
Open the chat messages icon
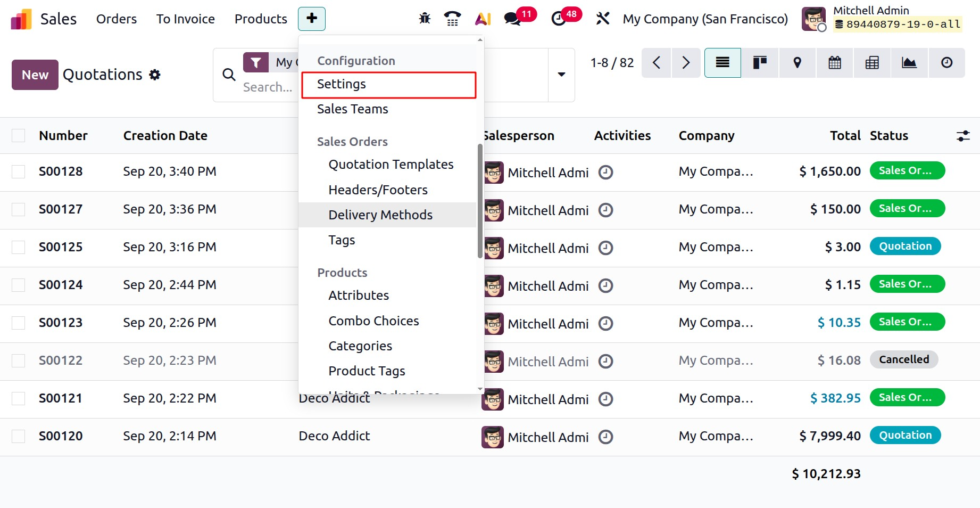tap(512, 19)
